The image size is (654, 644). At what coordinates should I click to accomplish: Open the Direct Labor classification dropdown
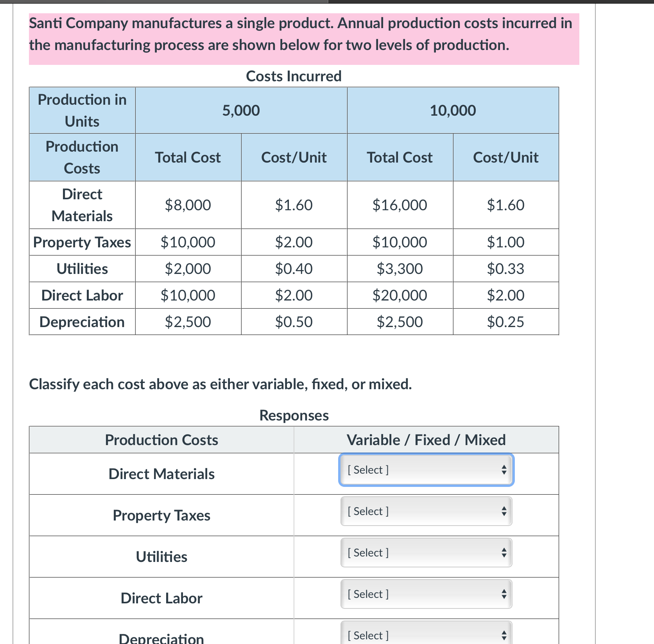pos(426,594)
